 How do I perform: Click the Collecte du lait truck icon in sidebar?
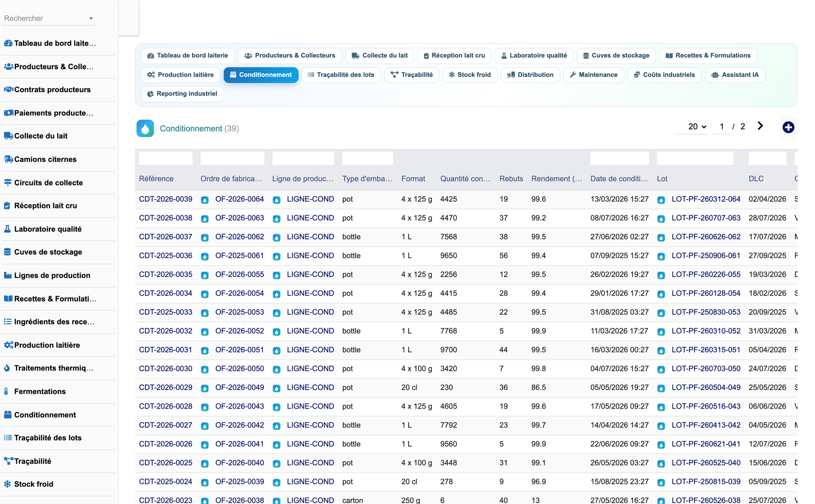coord(8,136)
